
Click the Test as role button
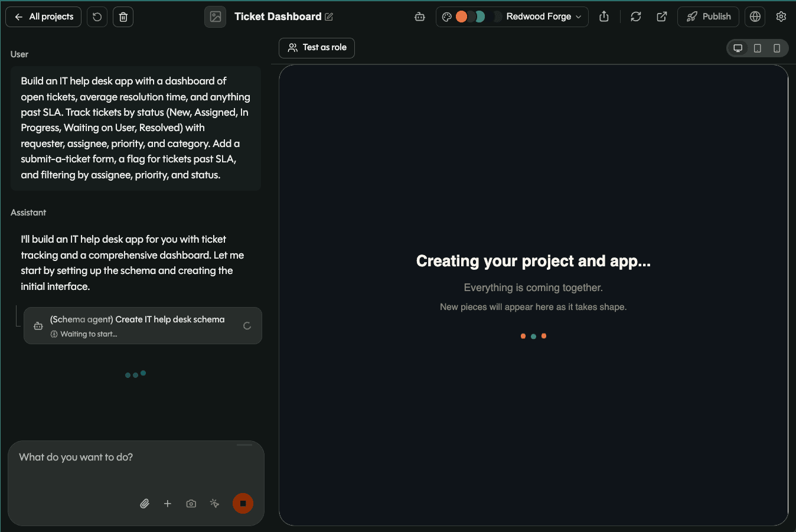click(317, 48)
